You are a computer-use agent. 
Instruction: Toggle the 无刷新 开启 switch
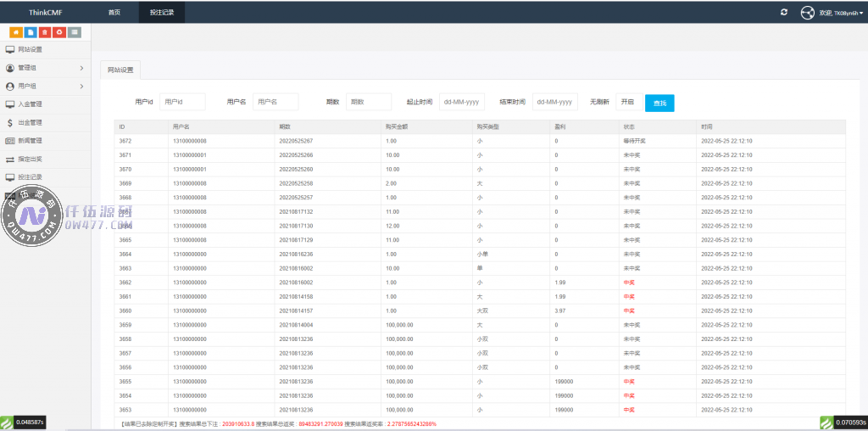[x=628, y=102]
